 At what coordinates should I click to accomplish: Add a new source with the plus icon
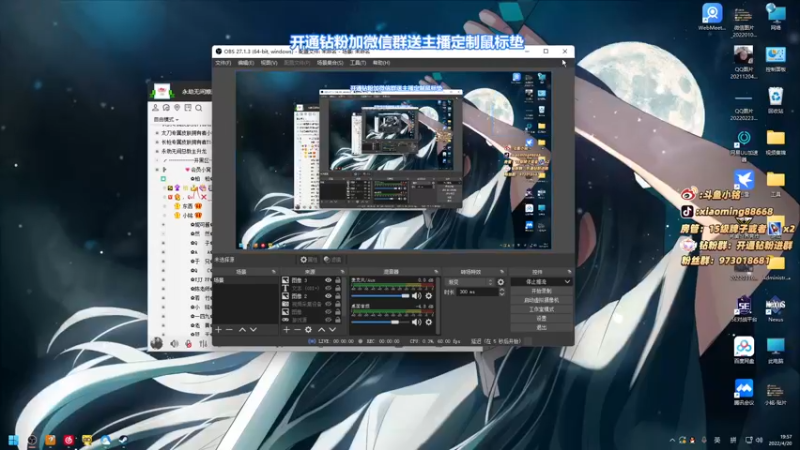coord(286,330)
